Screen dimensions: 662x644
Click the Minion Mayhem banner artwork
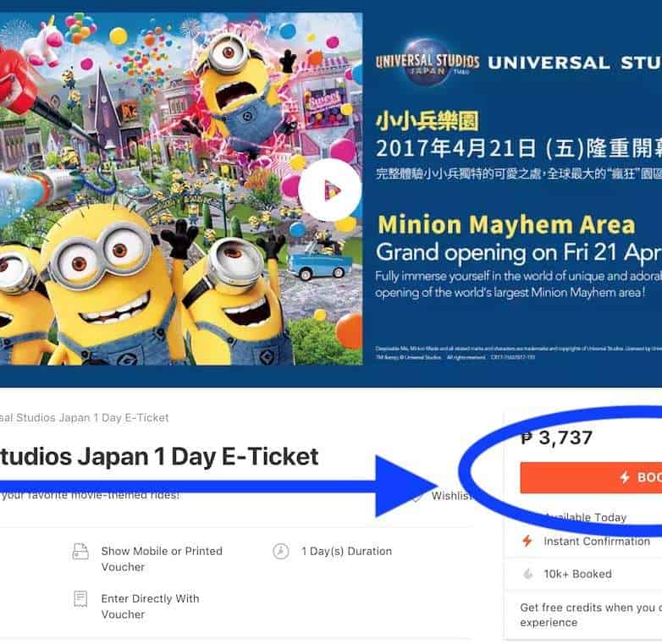181,189
